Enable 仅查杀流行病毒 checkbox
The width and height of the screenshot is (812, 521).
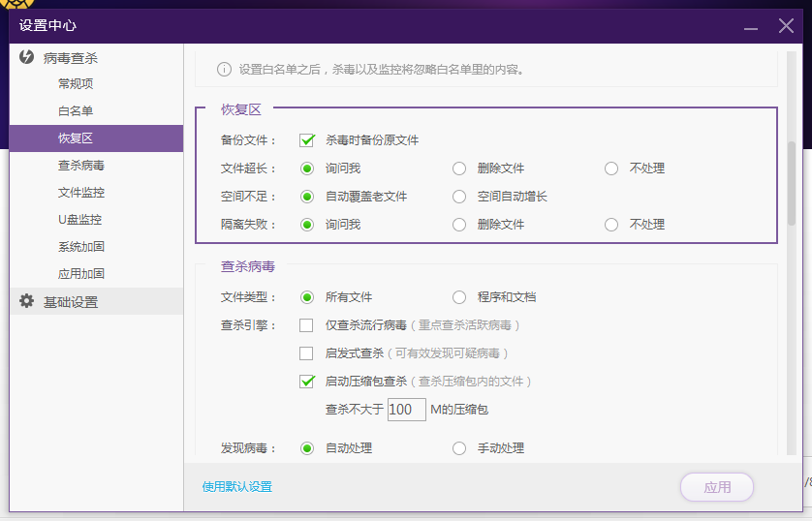tap(307, 325)
